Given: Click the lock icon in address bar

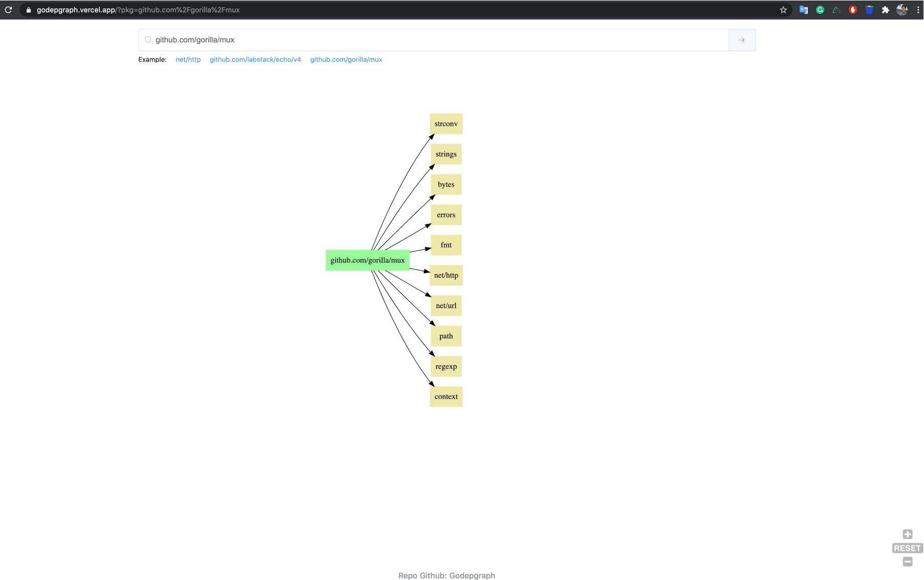Looking at the screenshot, I should coord(29,10).
